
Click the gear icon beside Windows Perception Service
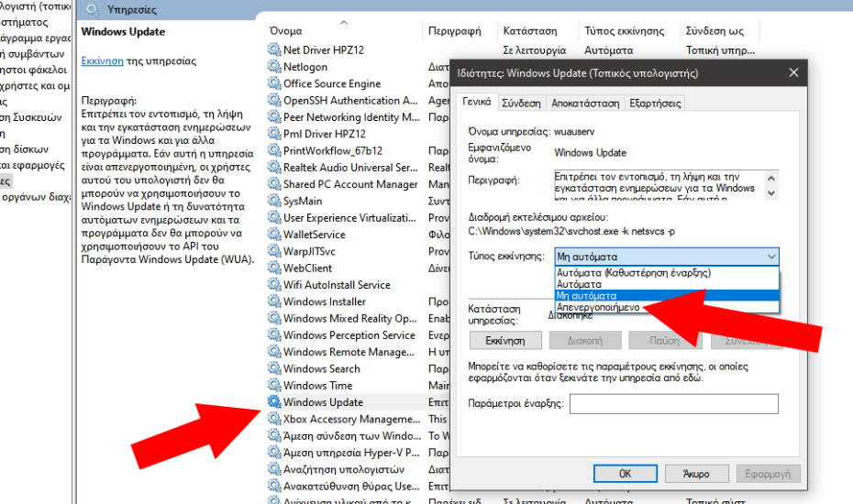[x=274, y=334]
